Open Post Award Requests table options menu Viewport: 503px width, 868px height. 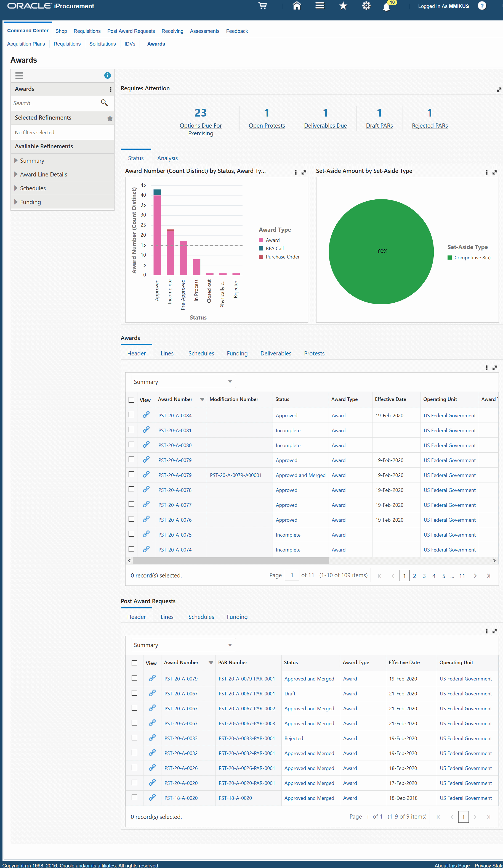pyautogui.click(x=486, y=631)
